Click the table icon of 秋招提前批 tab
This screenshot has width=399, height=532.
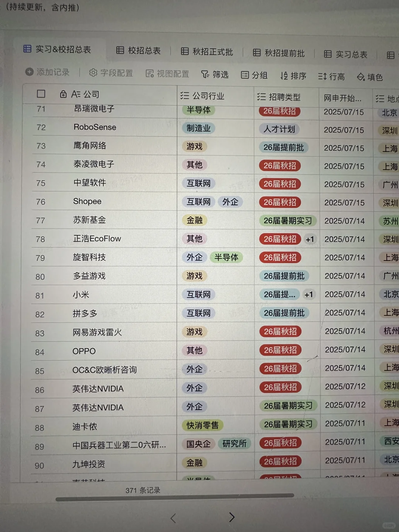point(257,53)
